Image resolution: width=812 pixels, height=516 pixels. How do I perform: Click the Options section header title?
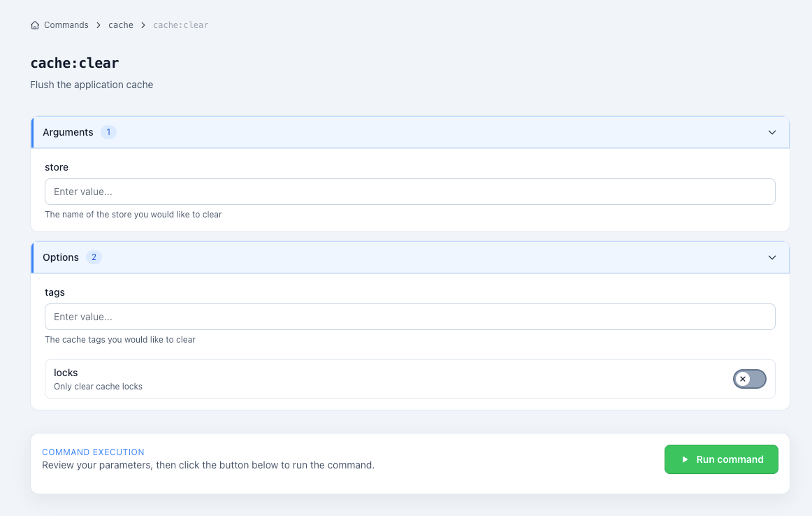point(61,257)
